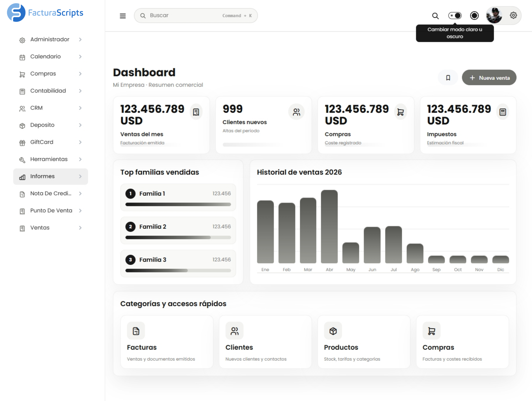
Task: Click the hamburger menu icon
Action: (123, 16)
